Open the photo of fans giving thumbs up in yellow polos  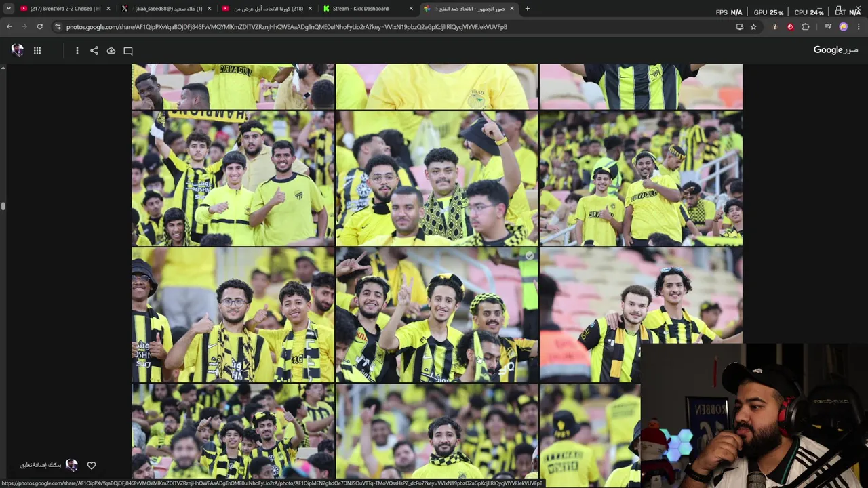[x=233, y=178]
